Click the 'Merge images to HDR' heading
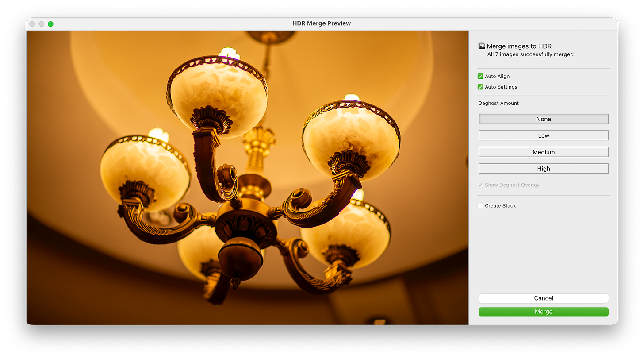Image resolution: width=644 pixels, height=359 pixels. (x=519, y=46)
